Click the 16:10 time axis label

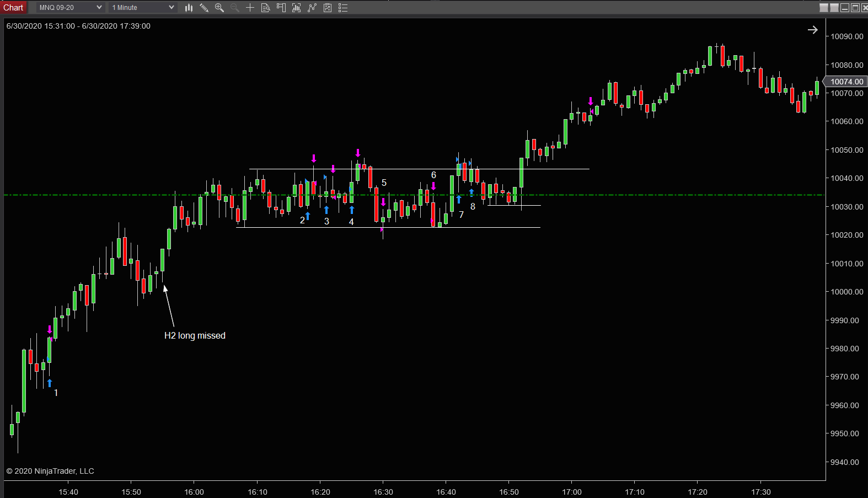[x=258, y=492]
